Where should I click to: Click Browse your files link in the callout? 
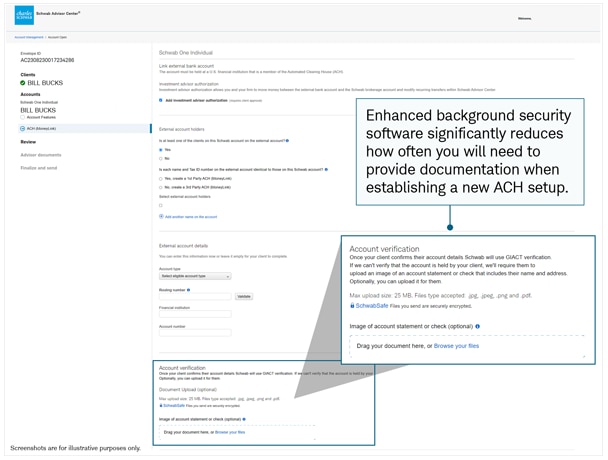pos(456,346)
